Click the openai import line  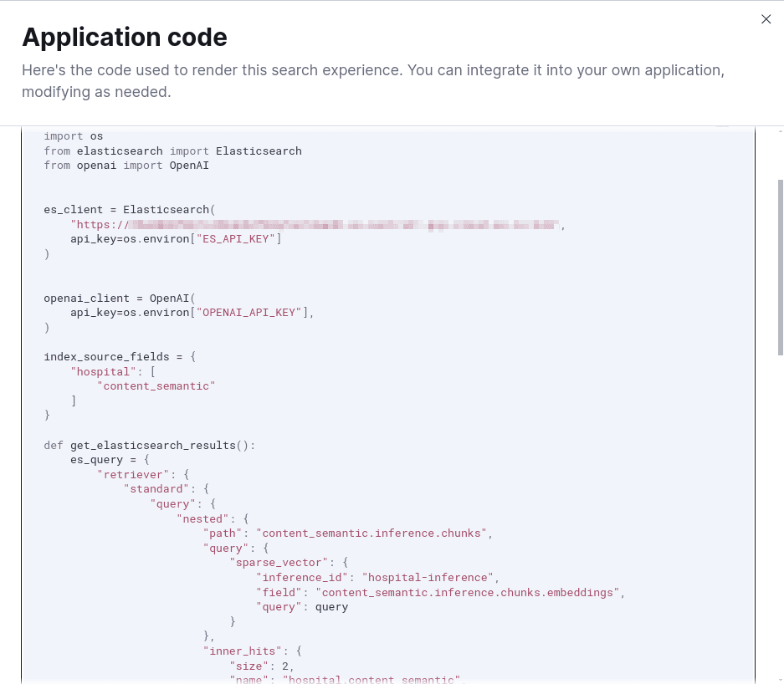pyautogui.click(x=96, y=165)
